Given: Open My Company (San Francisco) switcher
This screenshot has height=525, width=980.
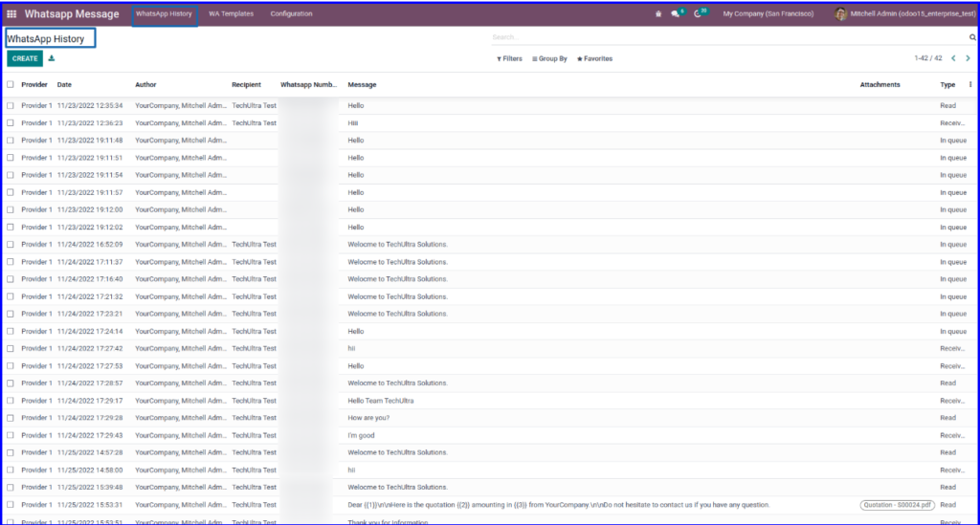Looking at the screenshot, I should click(768, 13).
